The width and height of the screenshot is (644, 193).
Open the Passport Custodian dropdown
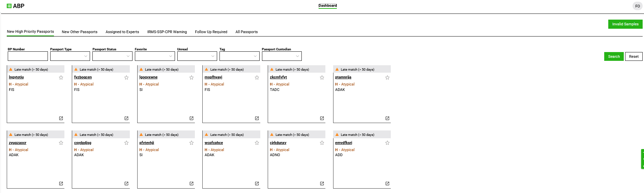pyautogui.click(x=282, y=56)
